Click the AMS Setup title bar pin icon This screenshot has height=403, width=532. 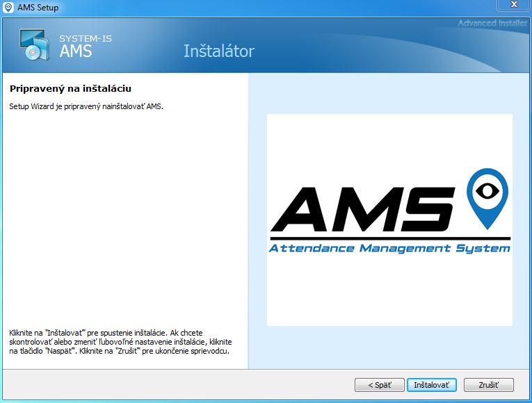[x=8, y=7]
